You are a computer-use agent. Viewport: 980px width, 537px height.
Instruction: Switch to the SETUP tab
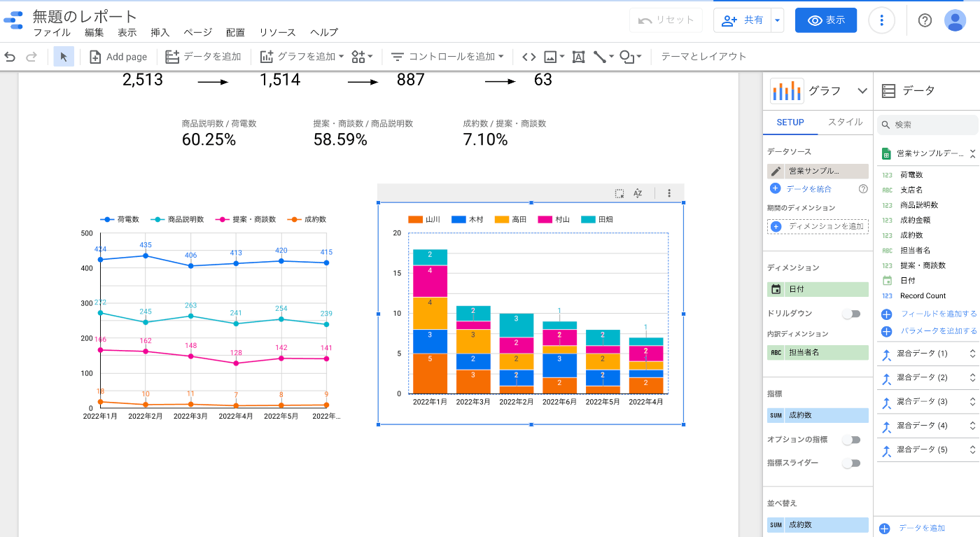pyautogui.click(x=790, y=122)
